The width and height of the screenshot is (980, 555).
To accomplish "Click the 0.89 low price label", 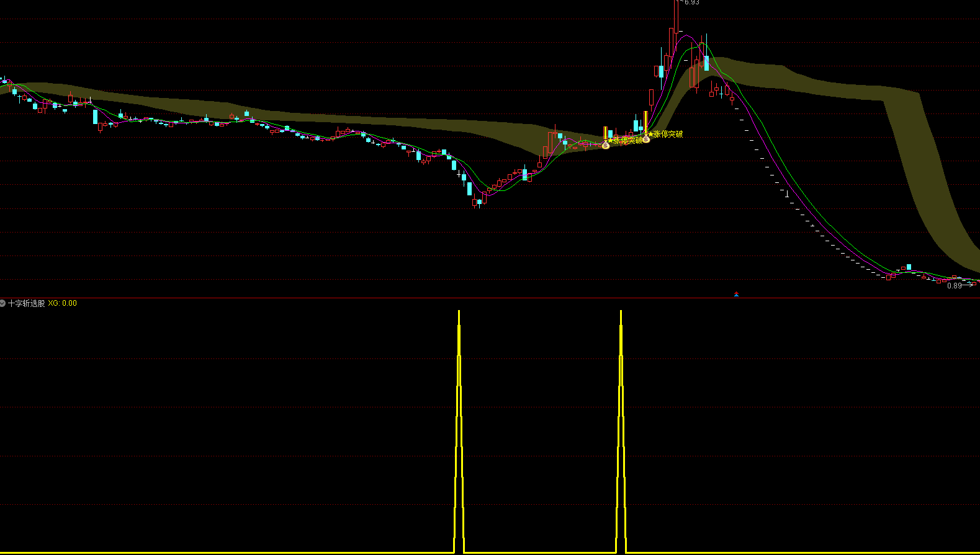I will 955,285.
